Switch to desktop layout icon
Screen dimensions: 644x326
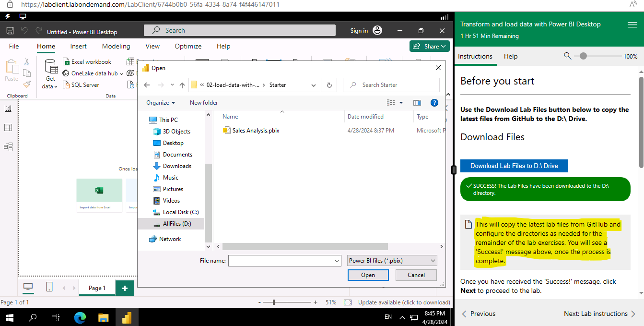coord(28,287)
